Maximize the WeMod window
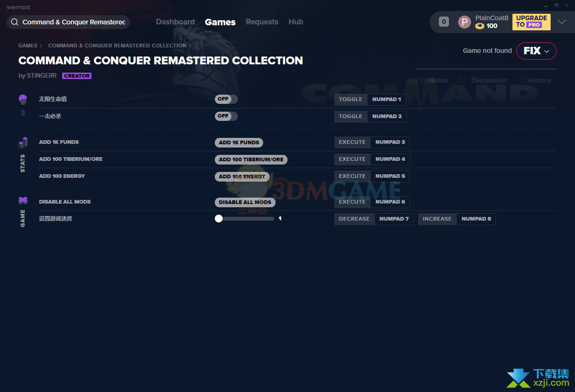 tap(557, 6)
